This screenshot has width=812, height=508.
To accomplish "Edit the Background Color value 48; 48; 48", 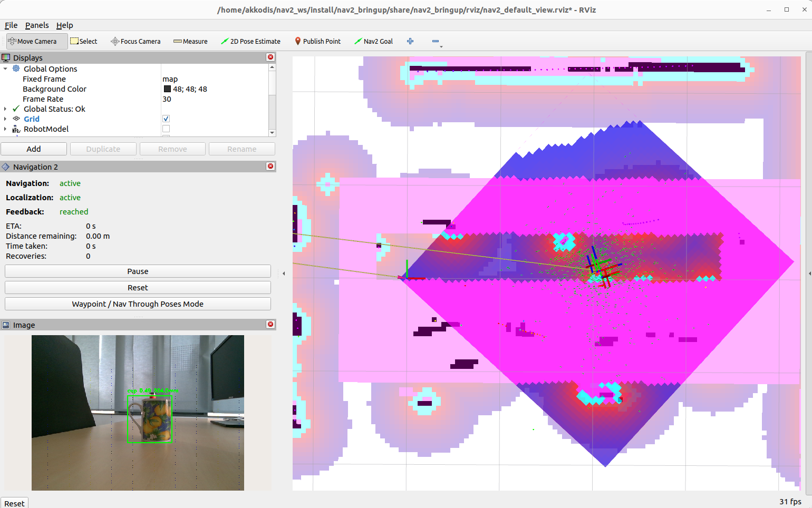I will (190, 89).
